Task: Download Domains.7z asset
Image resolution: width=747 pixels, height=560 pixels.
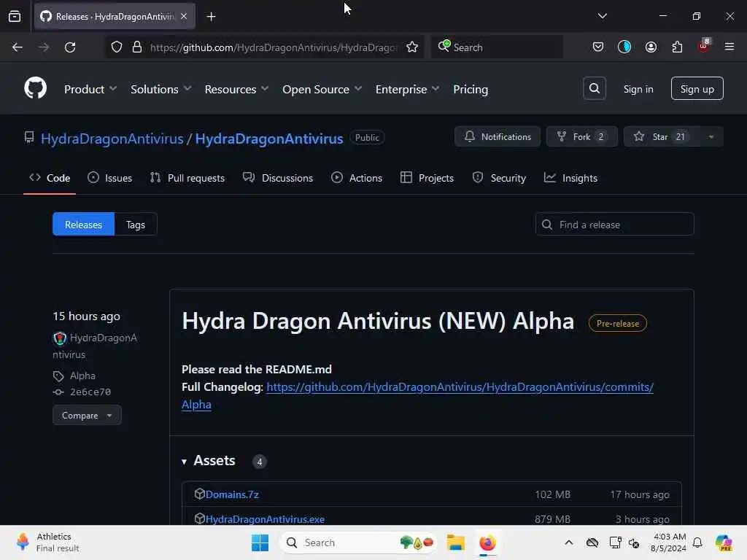Action: (x=232, y=494)
